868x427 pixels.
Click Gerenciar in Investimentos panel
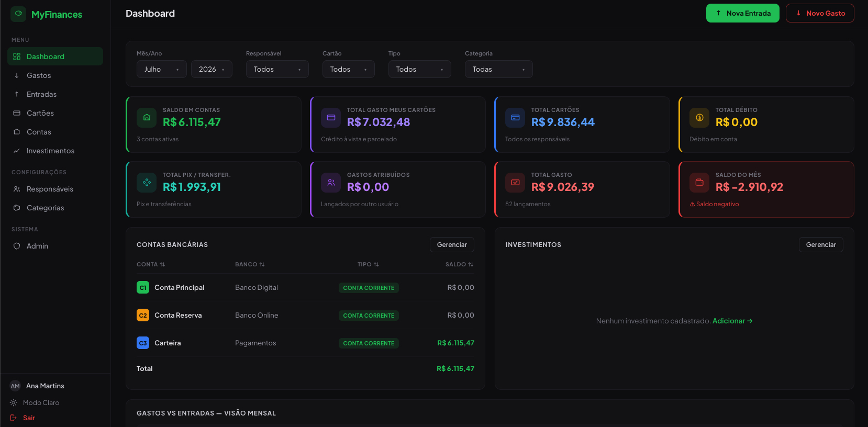coord(821,244)
